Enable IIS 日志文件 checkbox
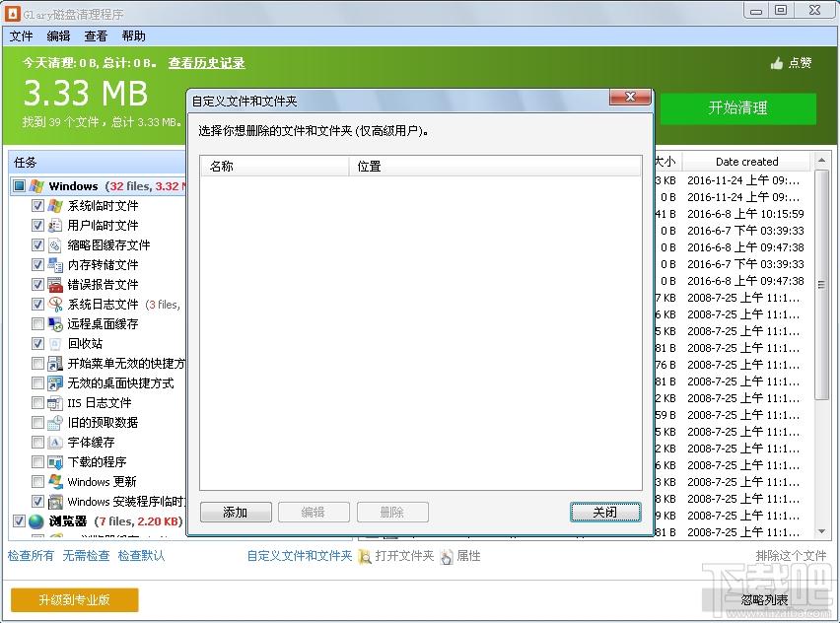The height and width of the screenshot is (623, 840). click(37, 403)
